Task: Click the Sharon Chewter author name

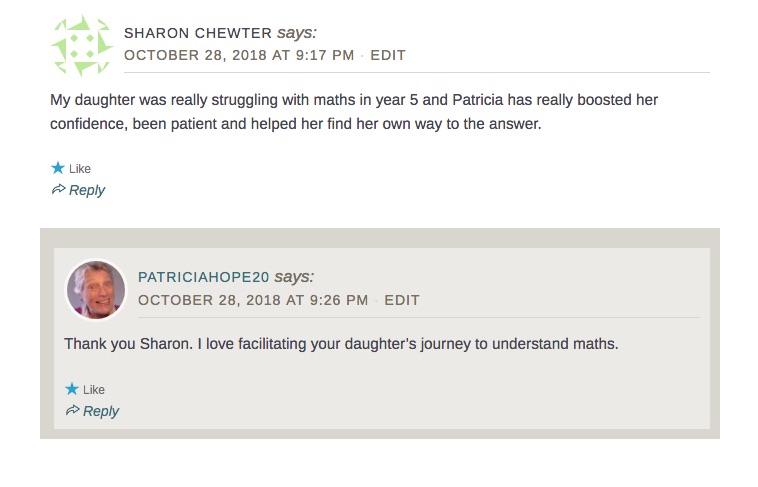Action: 197,33
